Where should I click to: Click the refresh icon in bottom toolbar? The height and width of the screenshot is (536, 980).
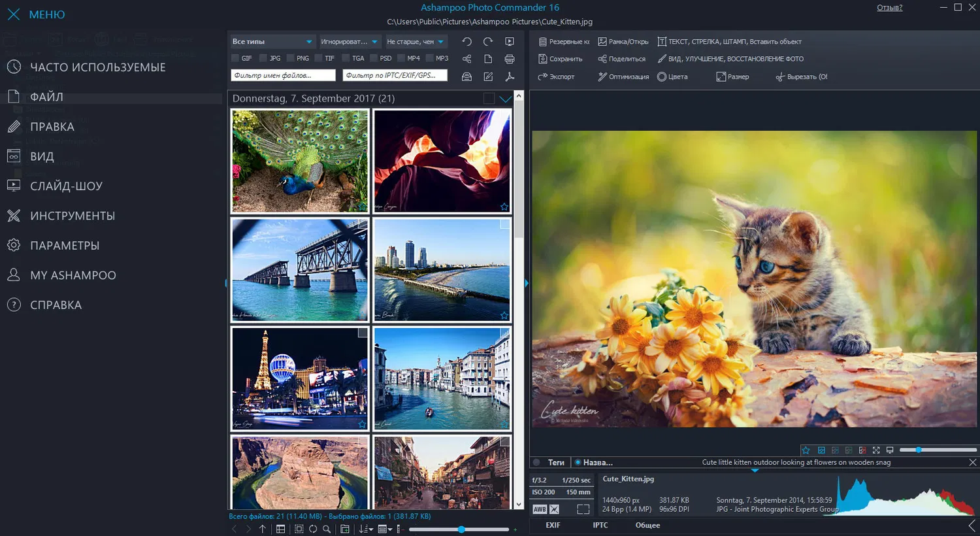313,529
